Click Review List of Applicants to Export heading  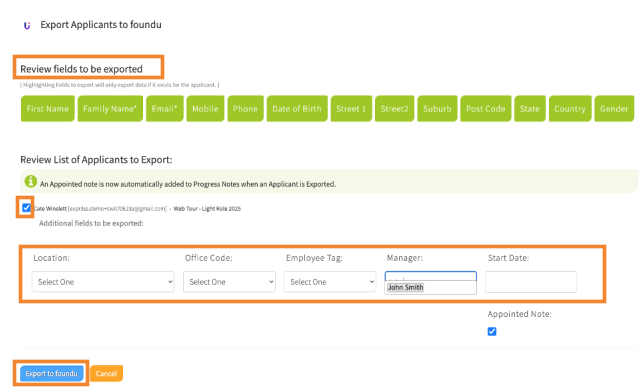tap(96, 160)
